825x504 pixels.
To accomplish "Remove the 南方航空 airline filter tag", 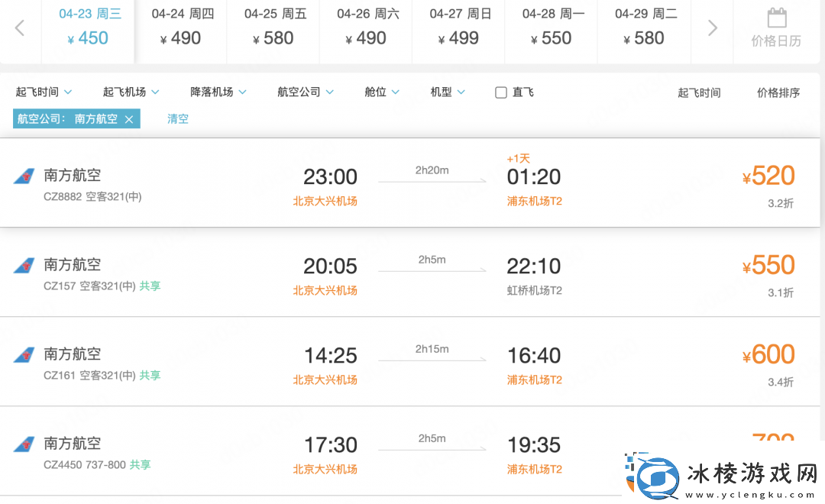I will pyautogui.click(x=129, y=119).
